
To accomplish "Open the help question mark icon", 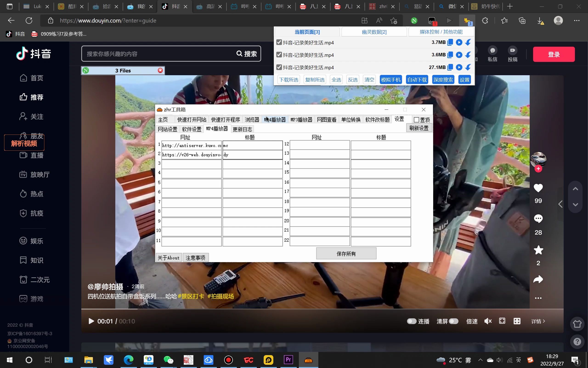I will coord(577,342).
